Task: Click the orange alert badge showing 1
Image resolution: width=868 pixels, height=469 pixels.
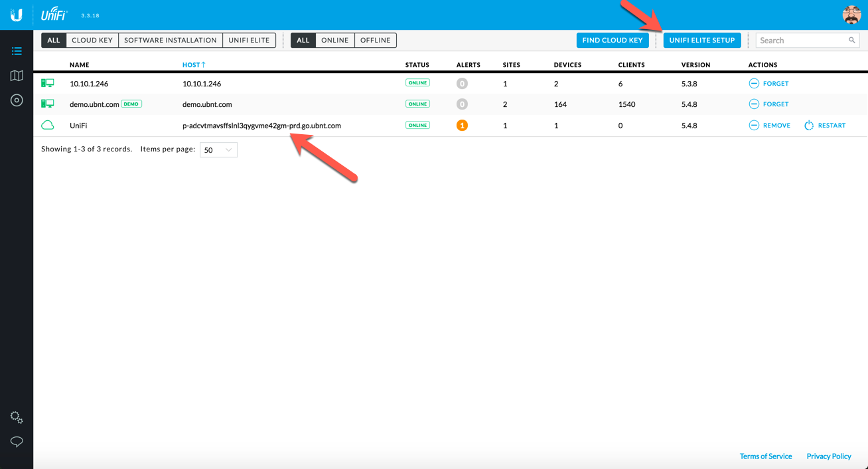Action: 463,125
